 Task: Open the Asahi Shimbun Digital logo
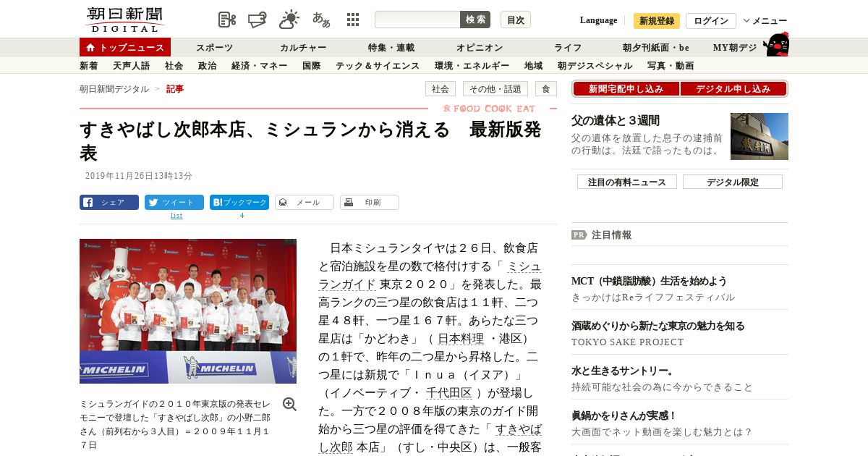click(x=124, y=20)
